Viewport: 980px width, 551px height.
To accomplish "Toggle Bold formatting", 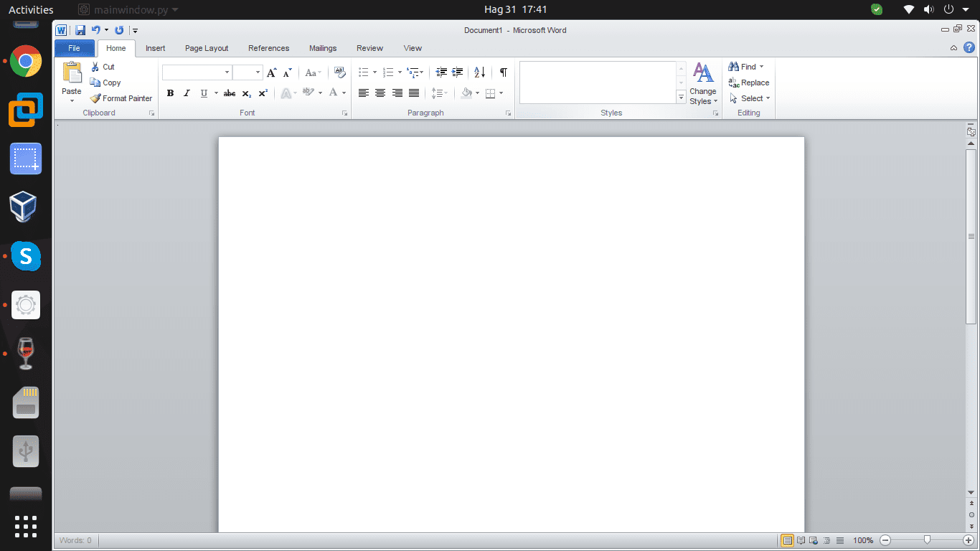I will (x=170, y=93).
